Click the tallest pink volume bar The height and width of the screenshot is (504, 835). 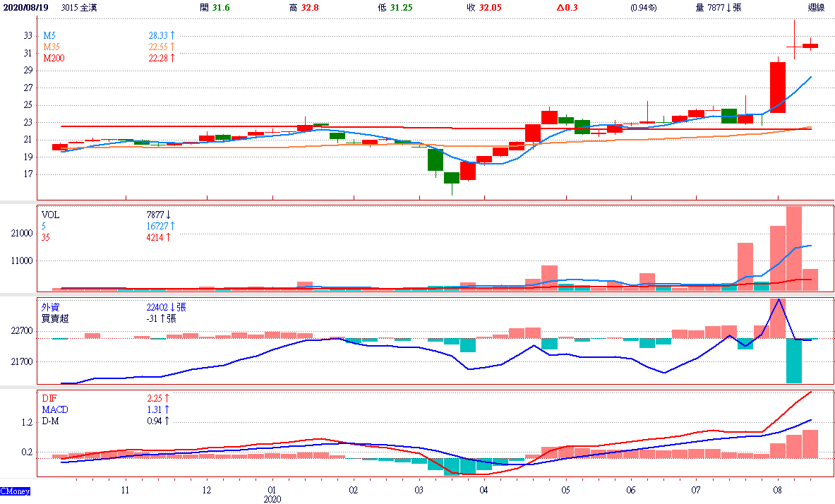click(793, 248)
